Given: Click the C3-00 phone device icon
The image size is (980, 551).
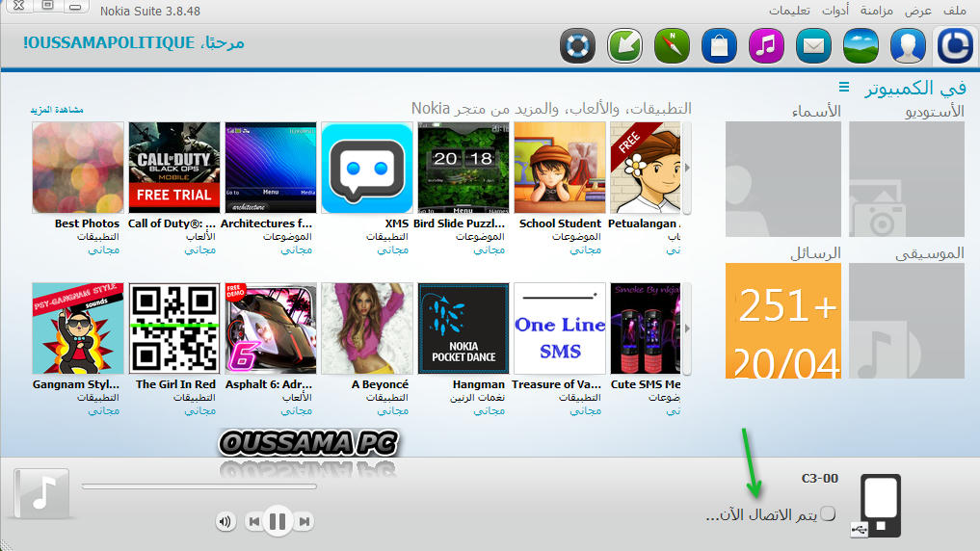Looking at the screenshot, I should pos(881,506).
